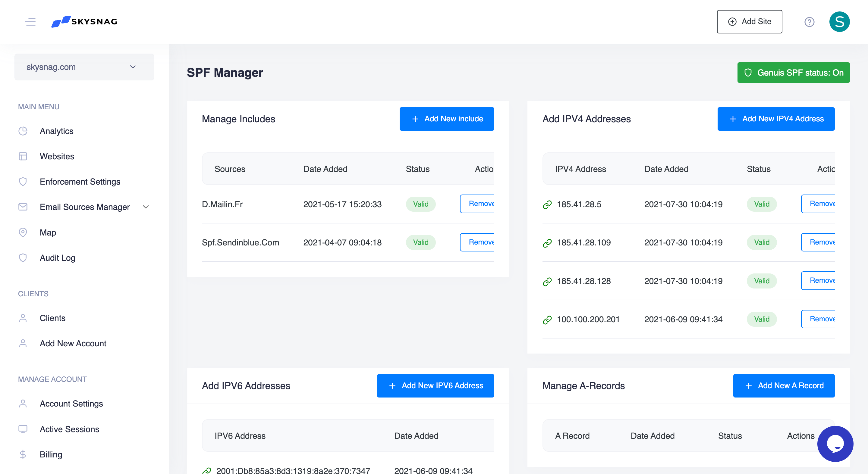Go to Audit Log menu item

[x=57, y=258]
